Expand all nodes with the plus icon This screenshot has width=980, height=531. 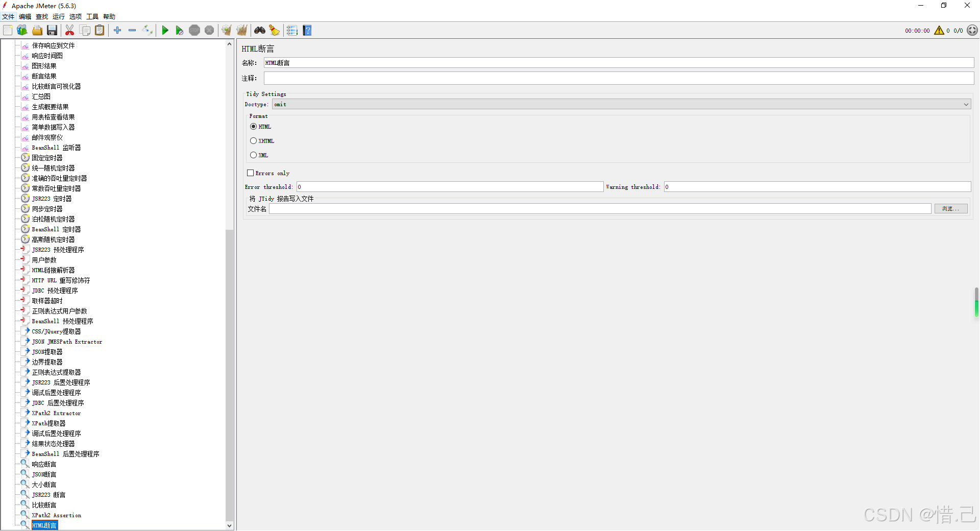click(117, 31)
